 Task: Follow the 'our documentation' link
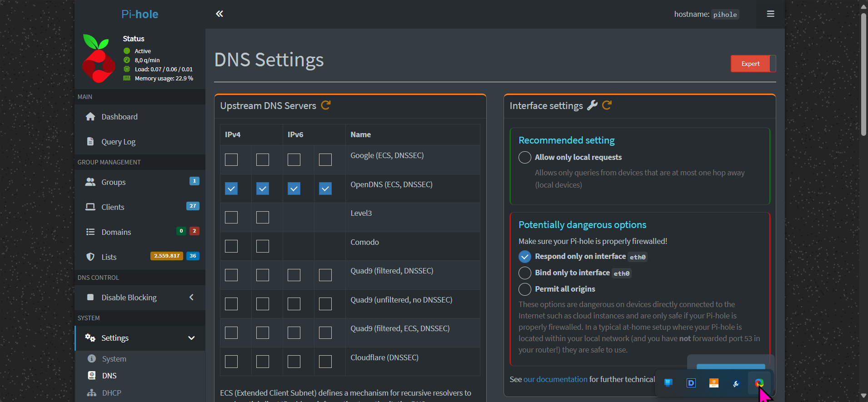pyautogui.click(x=555, y=379)
